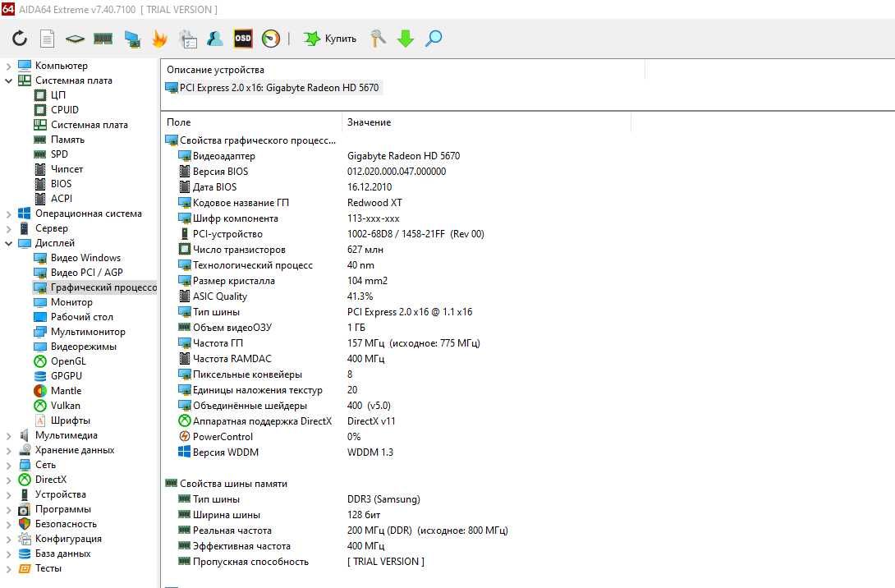The image size is (895, 588).
Task: Click the user figure toolbar icon
Action: coord(215,39)
